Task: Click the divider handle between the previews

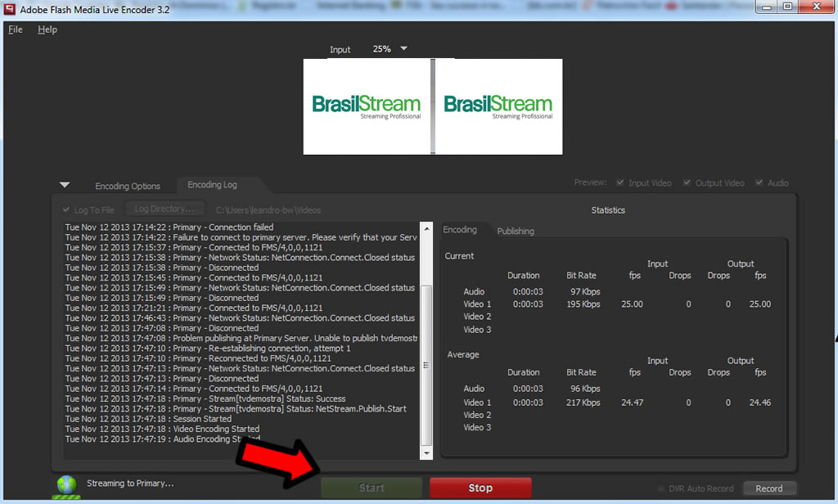Action: click(x=433, y=107)
